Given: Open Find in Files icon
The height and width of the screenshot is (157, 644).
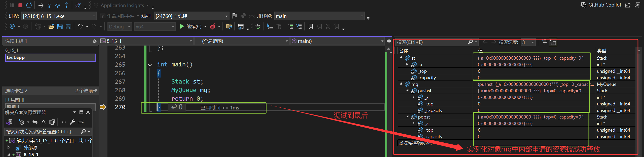Looking at the screenshot, I should tap(229, 26).
